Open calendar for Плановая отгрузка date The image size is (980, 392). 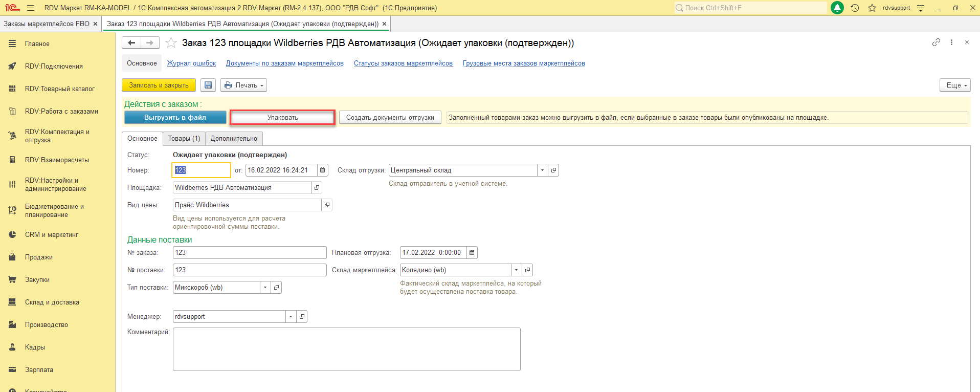tap(472, 252)
